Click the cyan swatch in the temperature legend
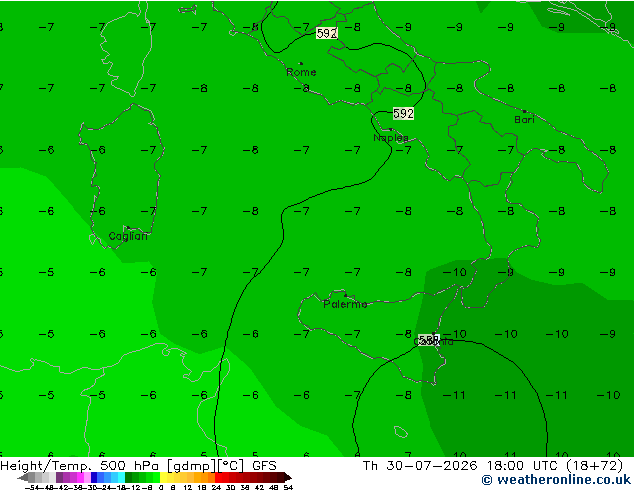This screenshot has height=490, width=634. [121, 477]
